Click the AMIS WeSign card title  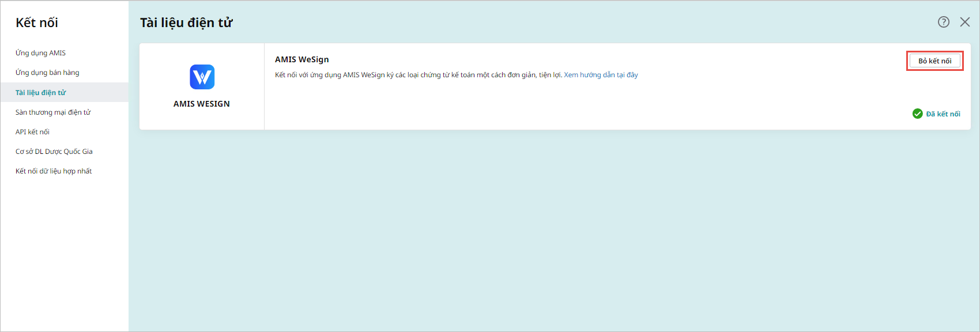pos(302,59)
